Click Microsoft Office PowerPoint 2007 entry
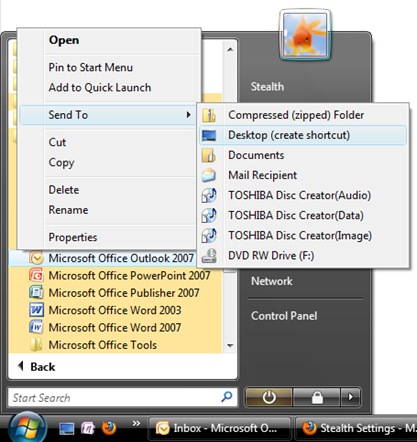The height and width of the screenshot is (442, 417). (x=115, y=275)
